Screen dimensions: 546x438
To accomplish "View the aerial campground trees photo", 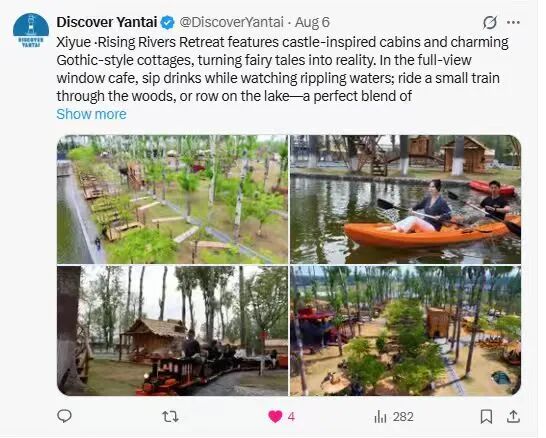I will point(406,331).
